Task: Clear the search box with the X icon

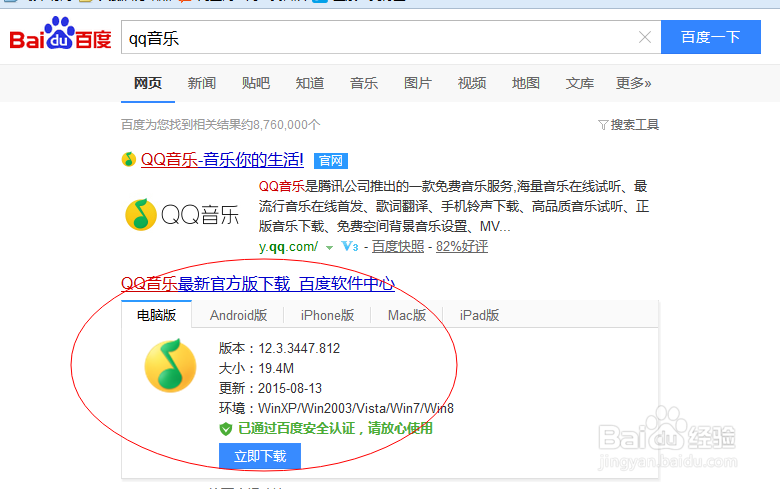Action: (645, 37)
